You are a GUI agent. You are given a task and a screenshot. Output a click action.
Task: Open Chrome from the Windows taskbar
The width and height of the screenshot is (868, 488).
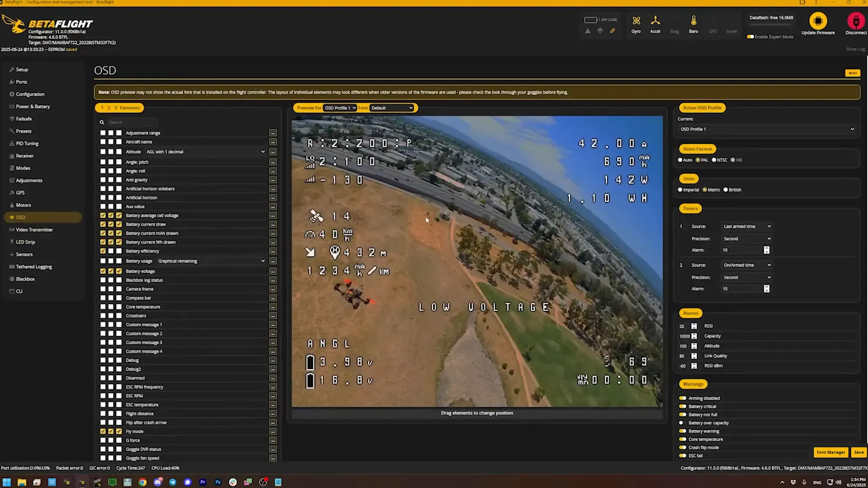point(142,482)
